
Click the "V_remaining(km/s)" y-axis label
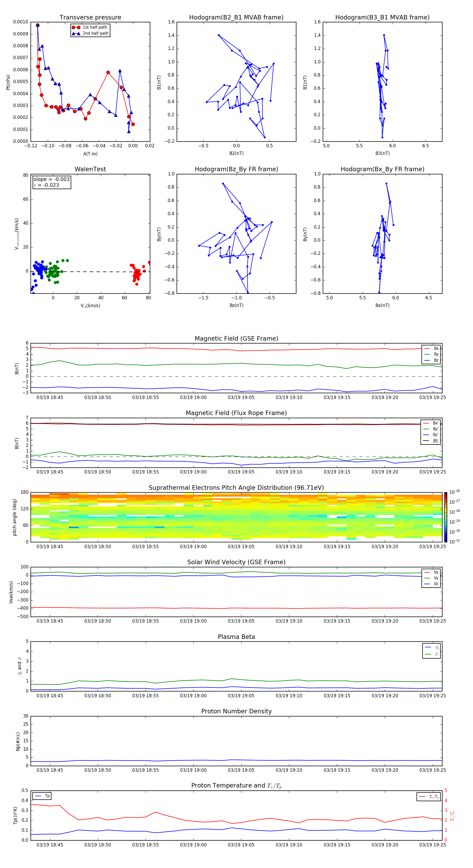17,234
